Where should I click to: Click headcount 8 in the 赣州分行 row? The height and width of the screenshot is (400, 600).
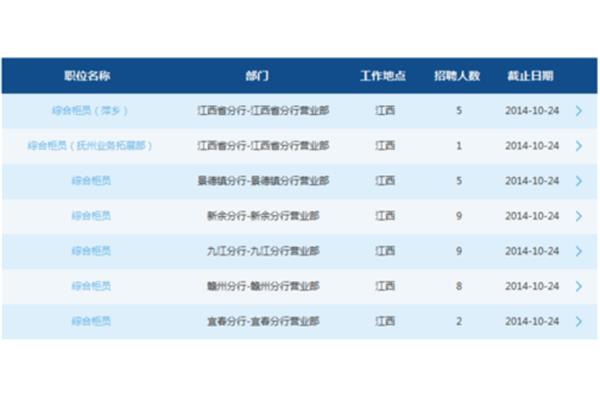point(459,286)
